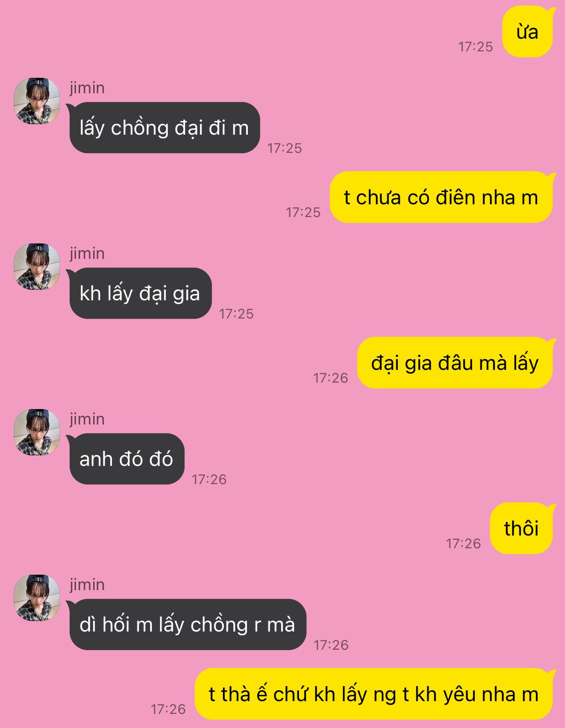Viewport: 565px width, 728px height.
Task: Select the "anh đó đó" message bubble
Action: click(x=126, y=459)
